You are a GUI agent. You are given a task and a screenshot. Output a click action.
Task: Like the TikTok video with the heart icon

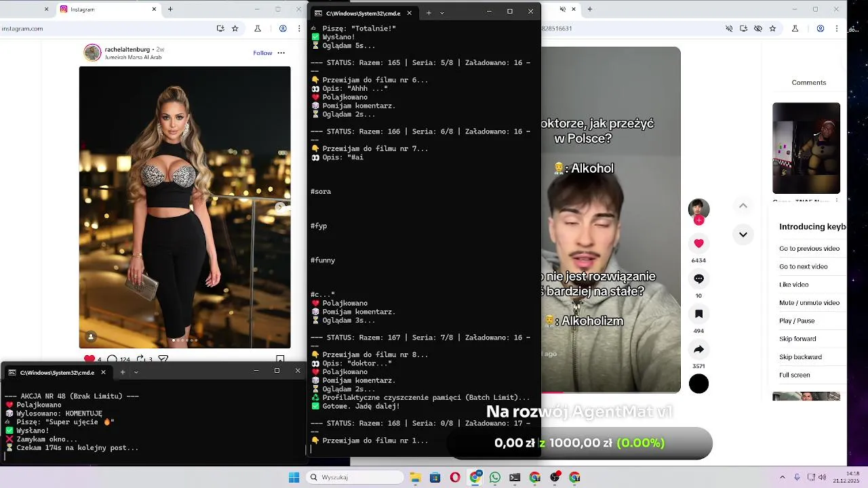698,243
